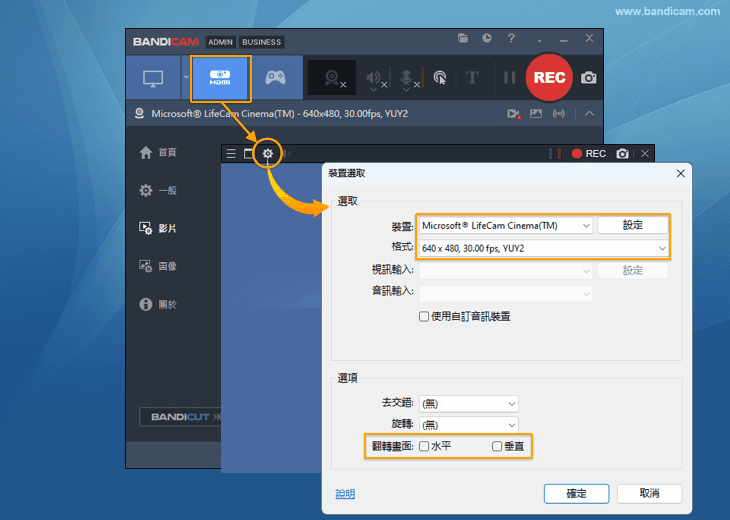Image resolution: width=730 pixels, height=520 pixels.
Task: Select HDMI device recording mode
Action: click(221, 78)
